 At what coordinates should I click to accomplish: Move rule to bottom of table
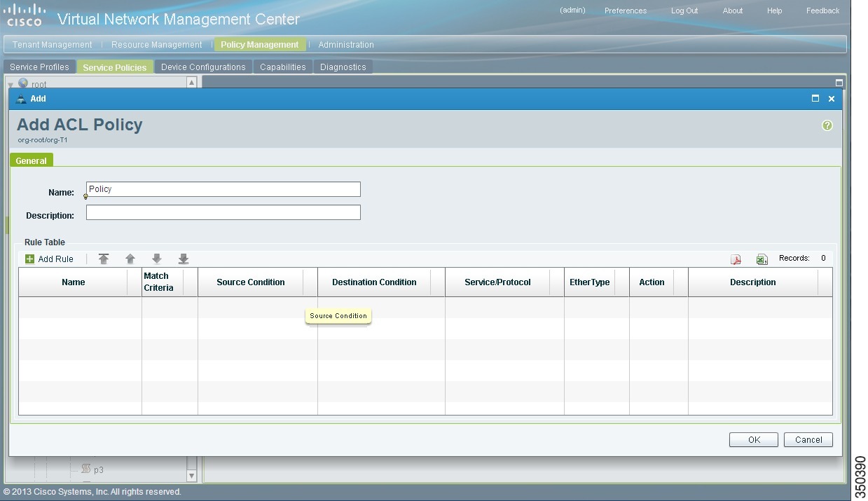[x=184, y=259]
